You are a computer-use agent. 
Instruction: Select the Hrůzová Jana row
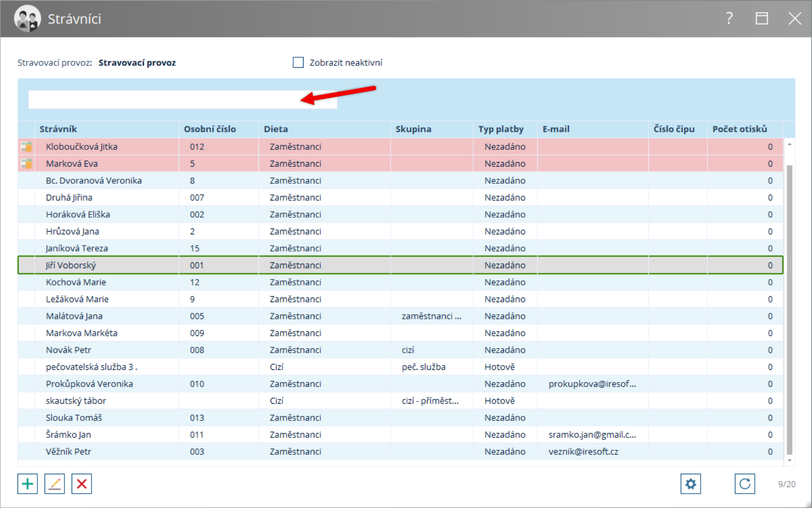click(401, 231)
